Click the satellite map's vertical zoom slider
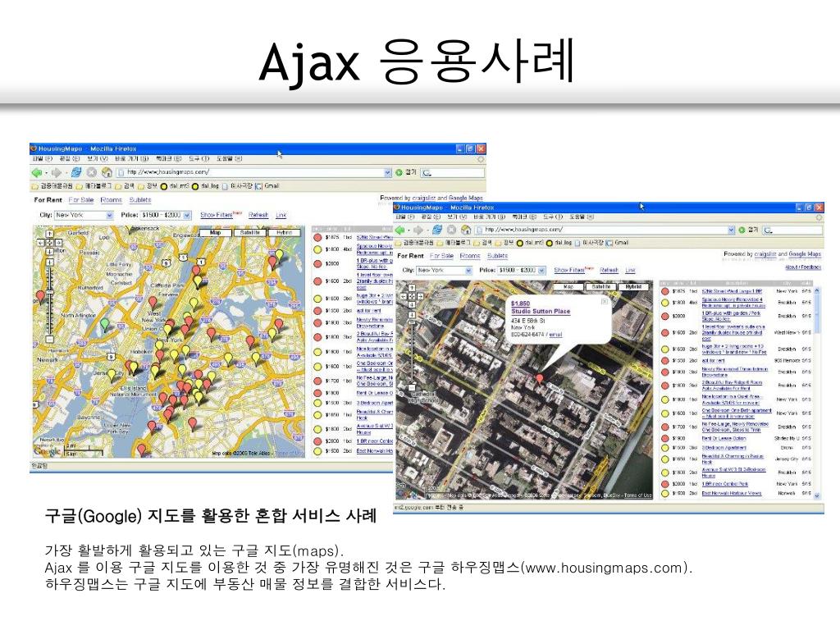Screen dimensions: 840x630 [412, 351]
